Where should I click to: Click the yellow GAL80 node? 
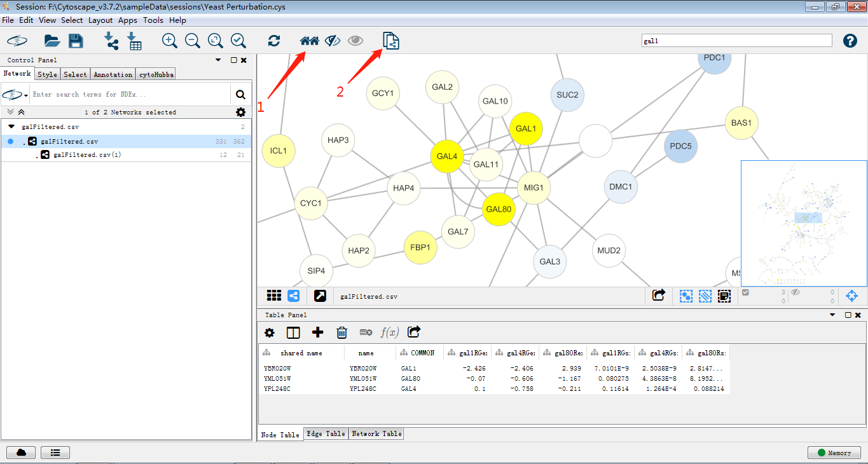pyautogui.click(x=499, y=208)
